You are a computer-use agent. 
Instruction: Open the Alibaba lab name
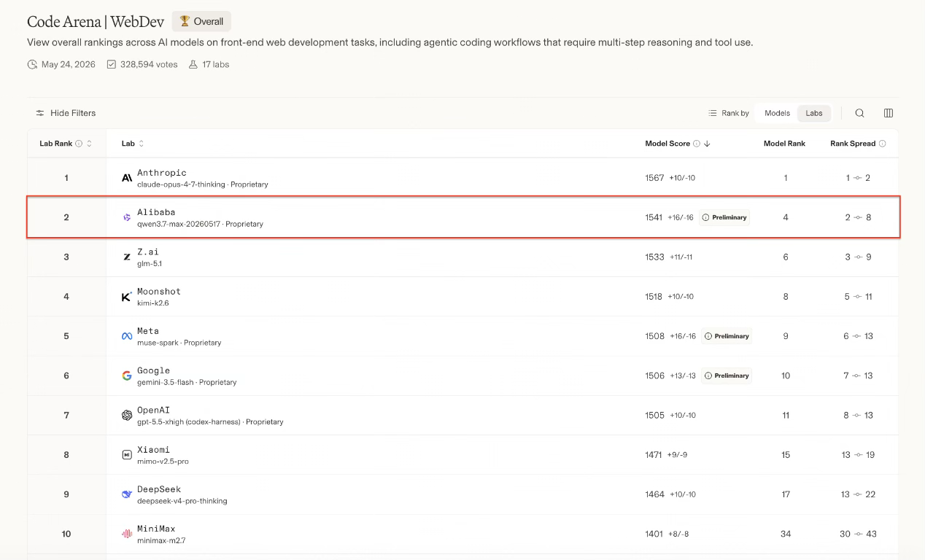point(156,212)
